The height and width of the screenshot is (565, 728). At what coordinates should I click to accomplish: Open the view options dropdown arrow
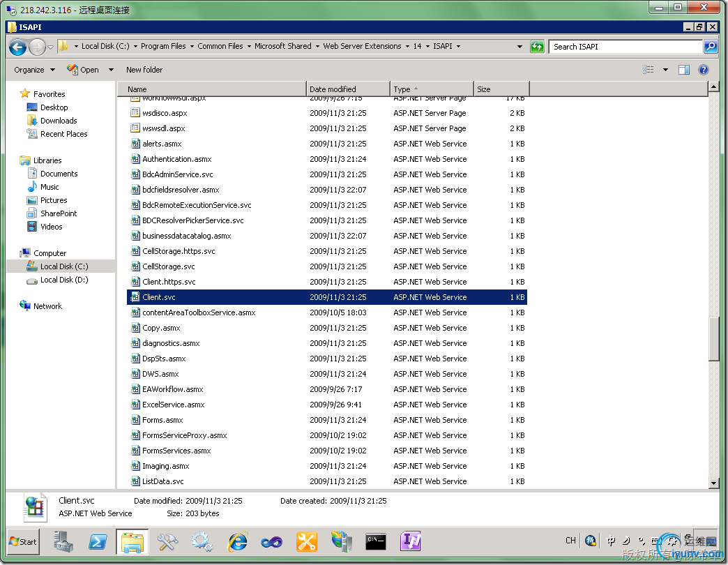(665, 70)
